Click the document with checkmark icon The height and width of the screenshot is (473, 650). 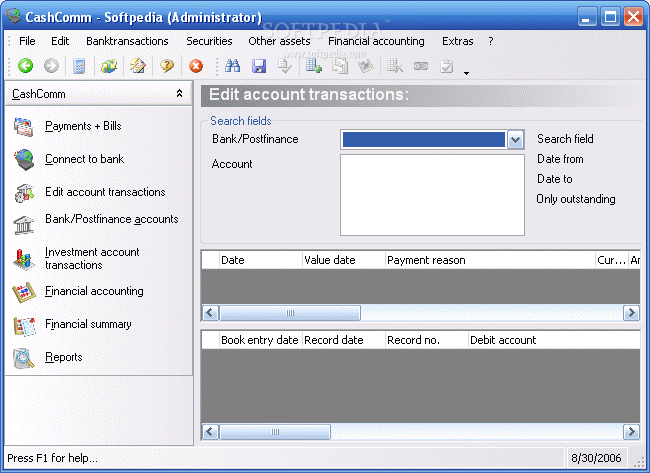click(285, 66)
